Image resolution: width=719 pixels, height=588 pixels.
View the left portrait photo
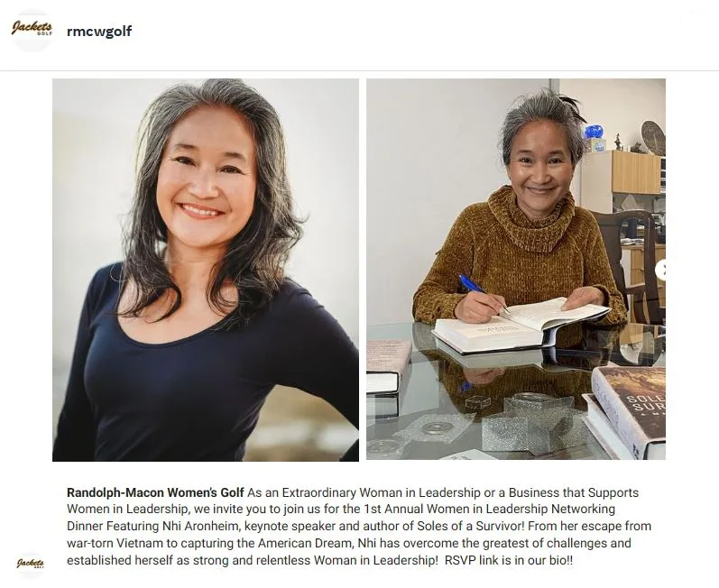pyautogui.click(x=206, y=270)
